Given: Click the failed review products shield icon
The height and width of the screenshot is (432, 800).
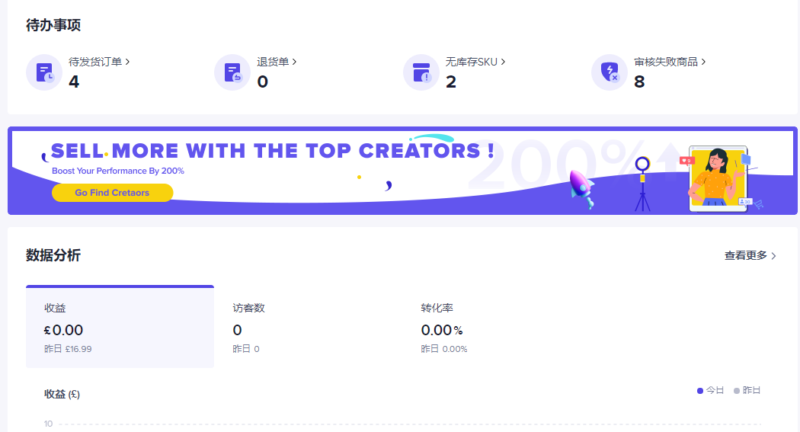Looking at the screenshot, I should (609, 72).
